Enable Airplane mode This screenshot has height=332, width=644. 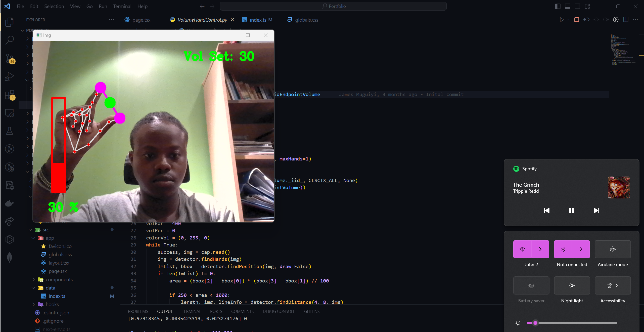coord(613,249)
